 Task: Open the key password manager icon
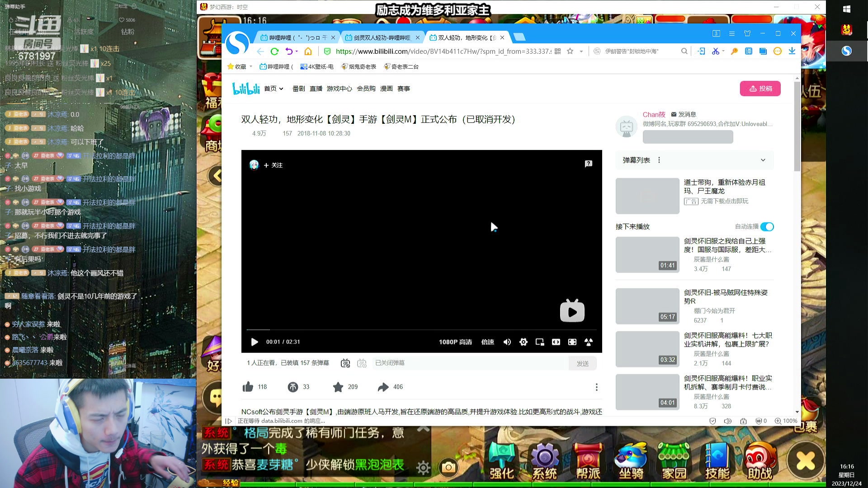pos(734,52)
